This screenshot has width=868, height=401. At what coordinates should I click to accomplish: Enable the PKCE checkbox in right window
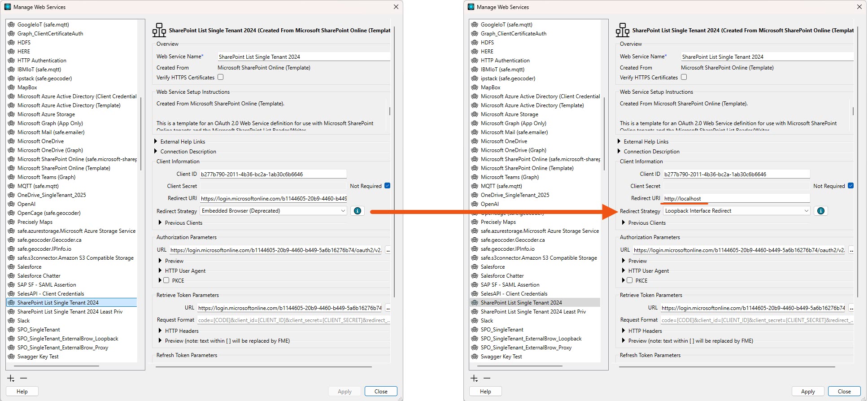pyautogui.click(x=630, y=280)
